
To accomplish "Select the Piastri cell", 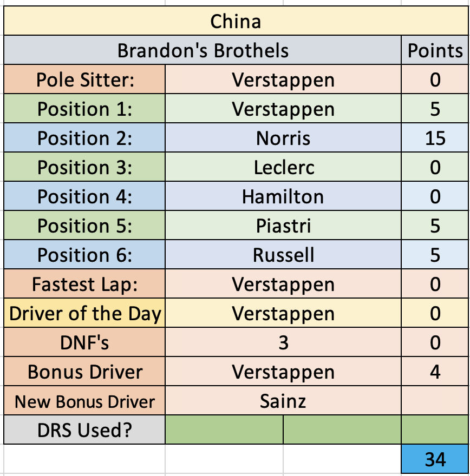I will (x=283, y=225).
